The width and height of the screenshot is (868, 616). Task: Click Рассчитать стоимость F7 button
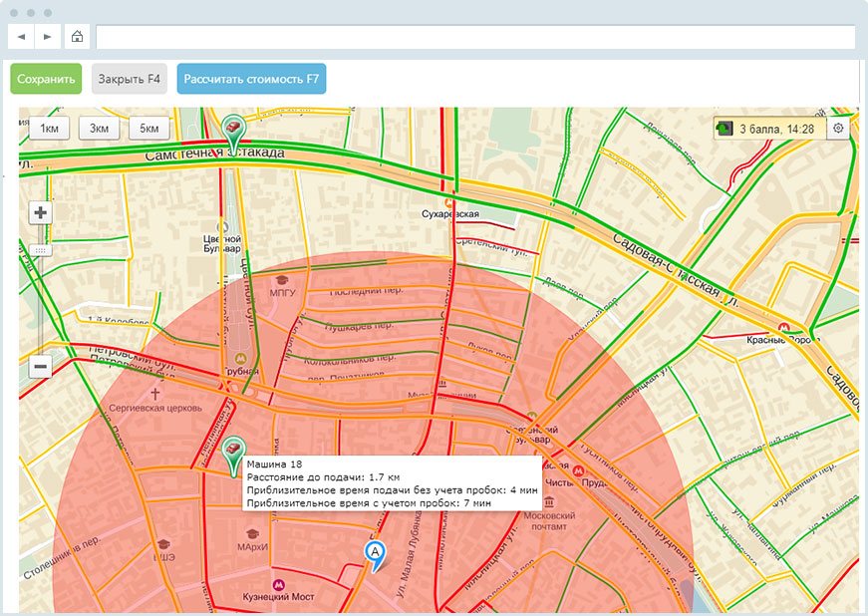click(x=251, y=79)
